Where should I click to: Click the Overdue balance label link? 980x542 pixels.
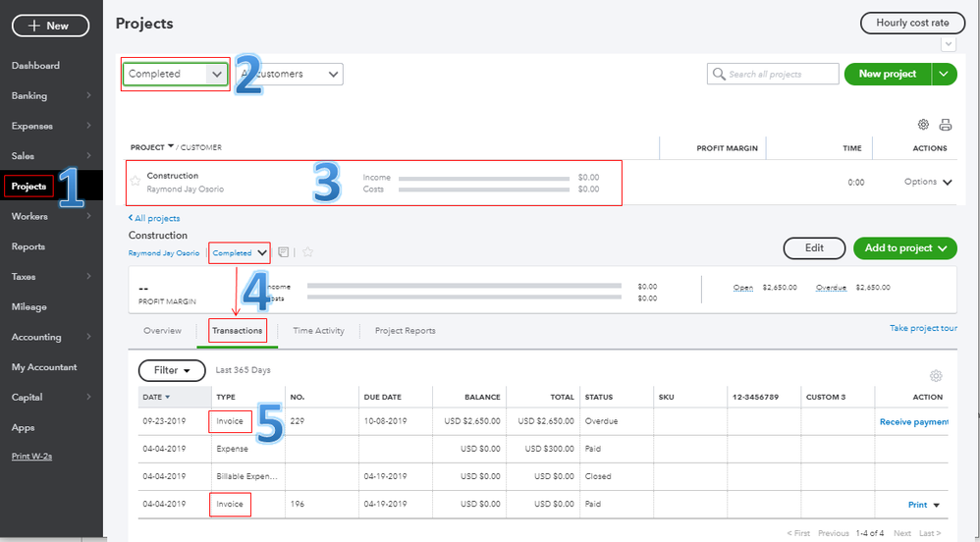click(x=832, y=288)
